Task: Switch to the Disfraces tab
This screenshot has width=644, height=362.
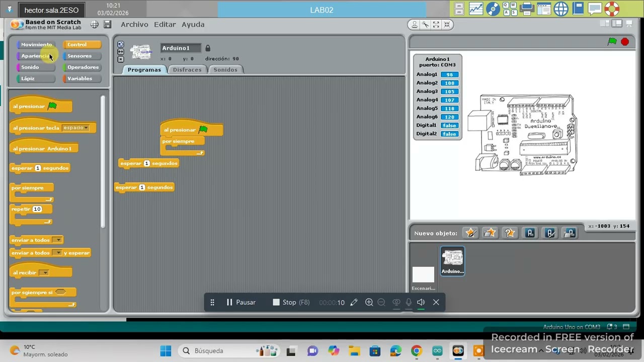Action: point(187,70)
